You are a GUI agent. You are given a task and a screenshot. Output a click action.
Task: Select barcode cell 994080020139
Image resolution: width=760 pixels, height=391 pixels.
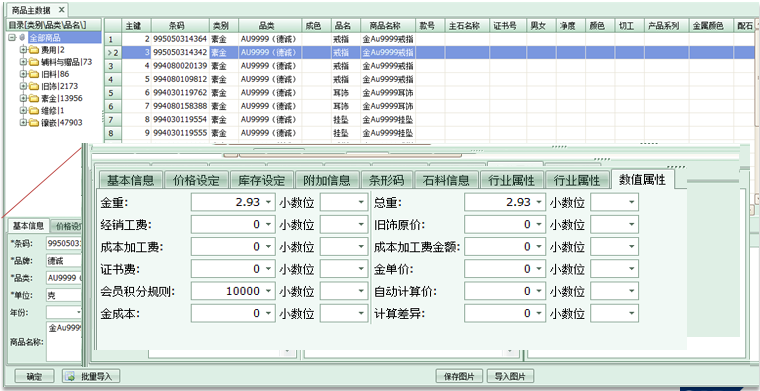point(180,65)
